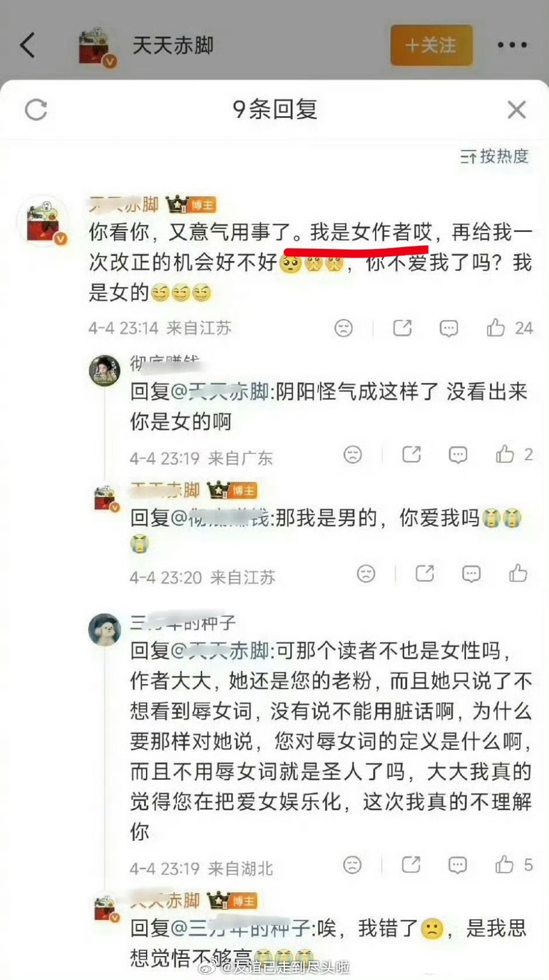
Task: Share the first comment from 江苏
Action: [x=402, y=328]
